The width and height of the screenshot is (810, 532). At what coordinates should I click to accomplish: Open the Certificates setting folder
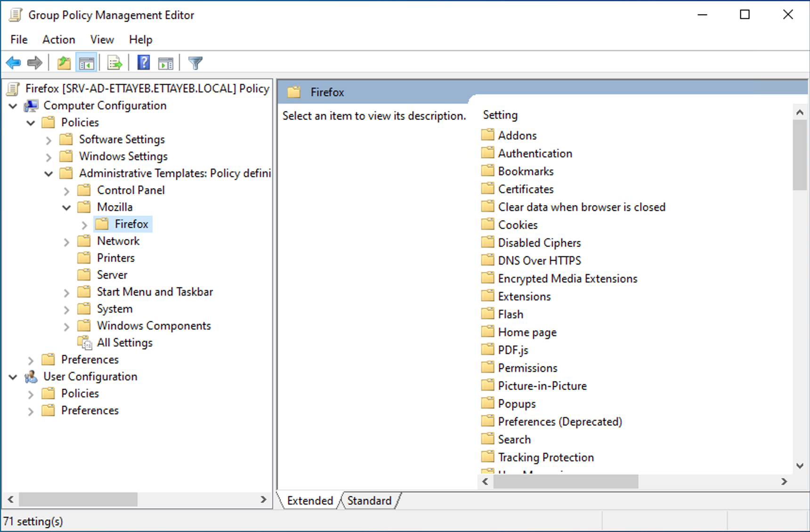(x=526, y=189)
